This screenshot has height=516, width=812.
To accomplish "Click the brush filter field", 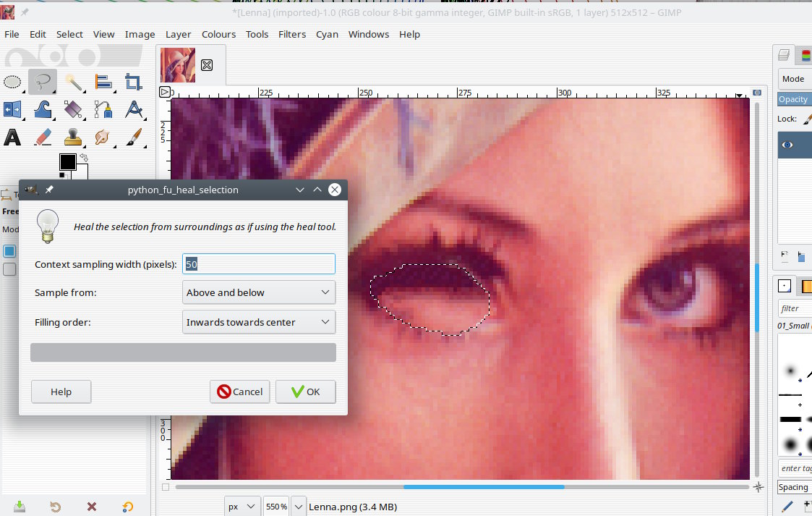I will tap(795, 308).
